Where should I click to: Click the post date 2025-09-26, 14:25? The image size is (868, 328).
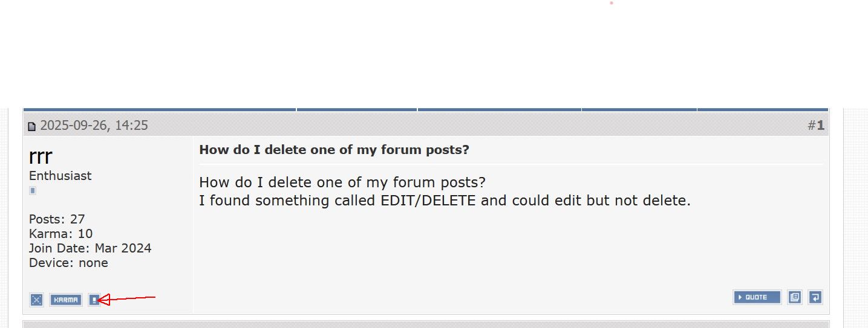(94, 126)
